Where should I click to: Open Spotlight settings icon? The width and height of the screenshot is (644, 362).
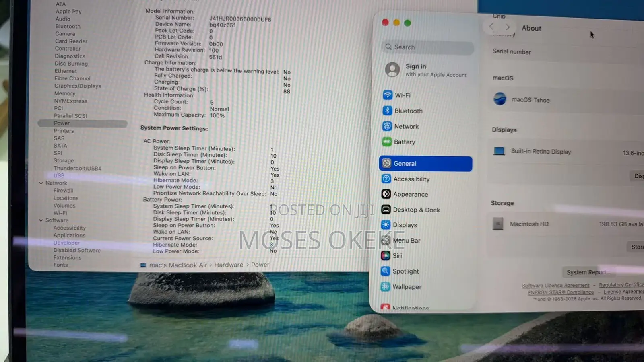(x=385, y=271)
